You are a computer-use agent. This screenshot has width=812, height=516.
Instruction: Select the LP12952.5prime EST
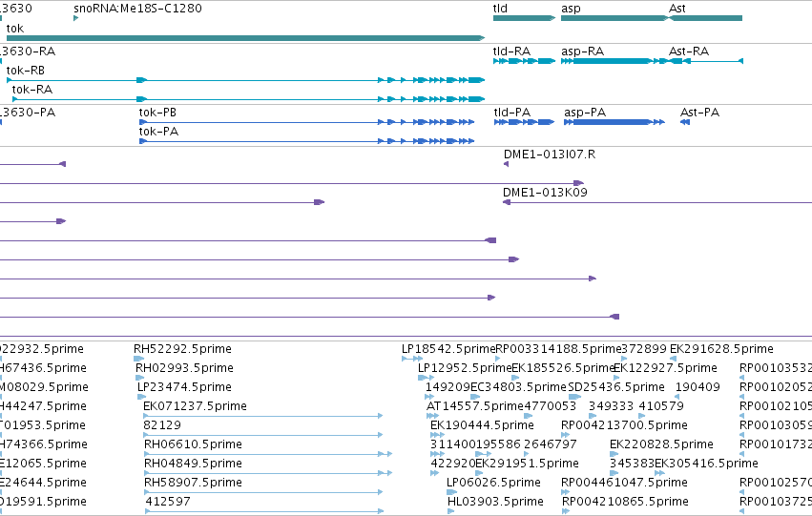point(426,378)
